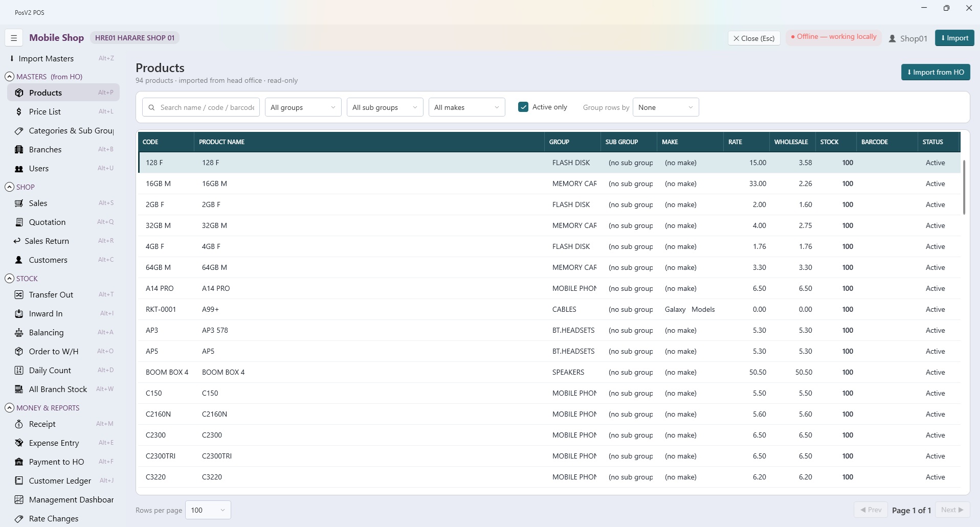Collapse the MONEY & REPORTS section

9,408
